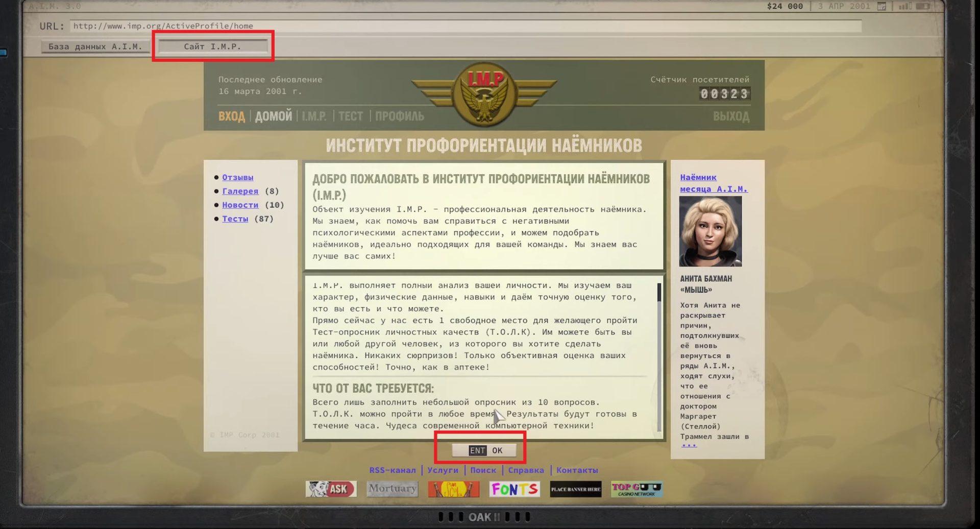Click the colorful FONTS banner
This screenshot has width=980, height=529.
514,489
